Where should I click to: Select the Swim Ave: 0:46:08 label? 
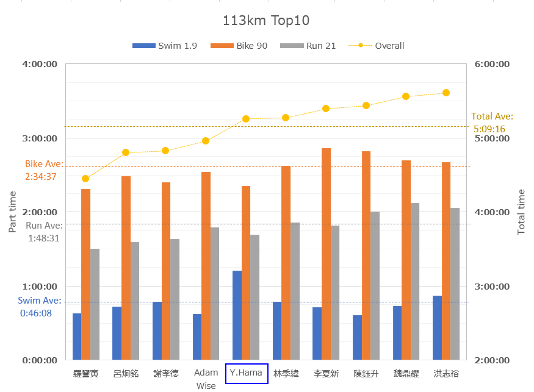pos(39,307)
